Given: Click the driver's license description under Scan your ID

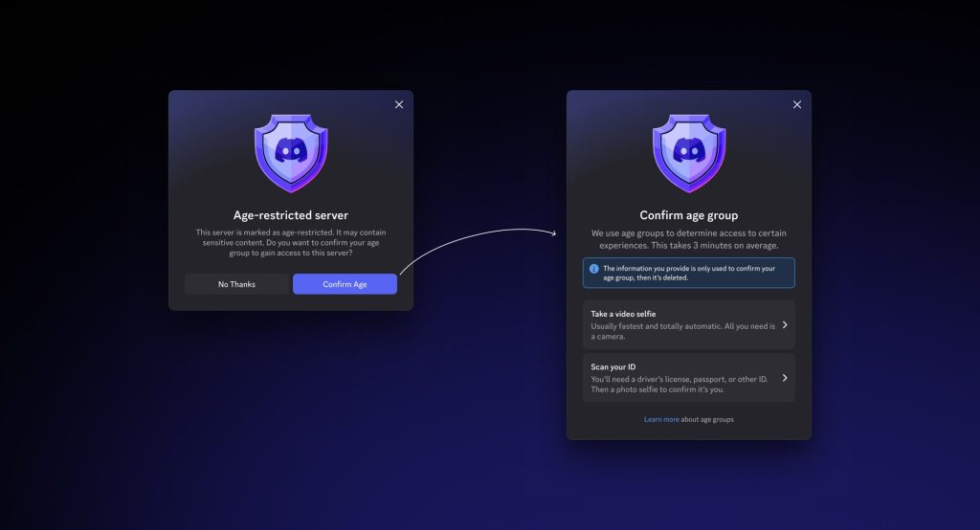Looking at the screenshot, I should tap(681, 384).
